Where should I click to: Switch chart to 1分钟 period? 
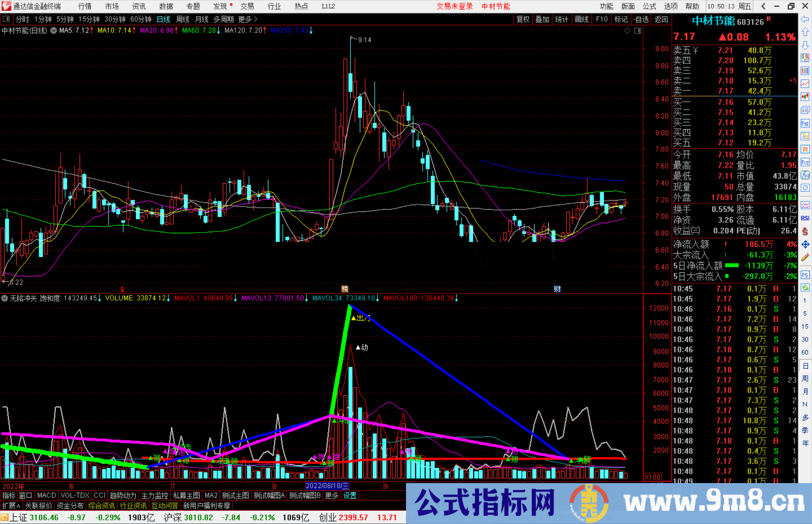(43, 19)
